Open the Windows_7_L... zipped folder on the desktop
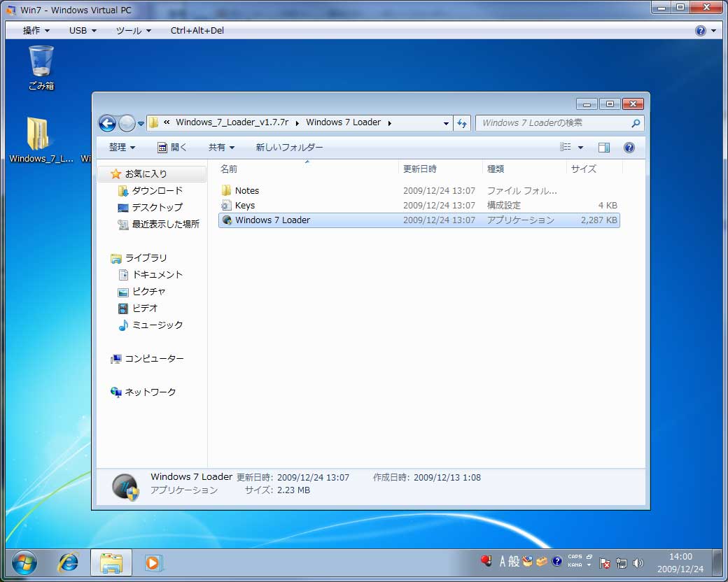Viewport: 728px width, 582px height. point(40,139)
